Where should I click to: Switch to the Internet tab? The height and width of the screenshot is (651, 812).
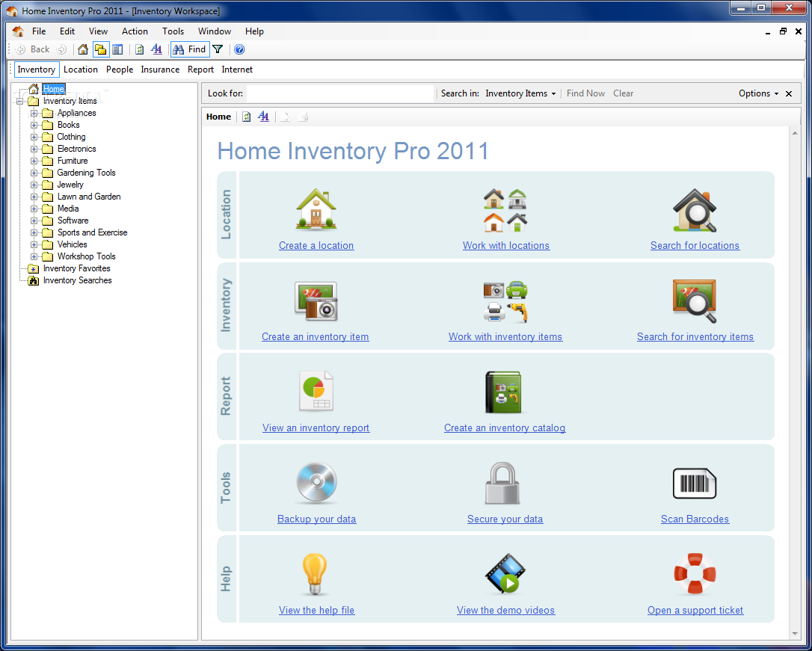tap(237, 70)
